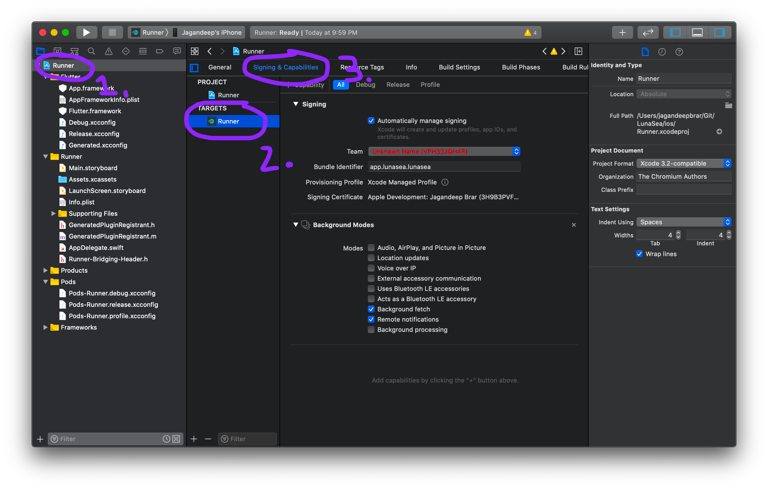Open the Team dropdown
The image size is (768, 489).
(x=444, y=151)
